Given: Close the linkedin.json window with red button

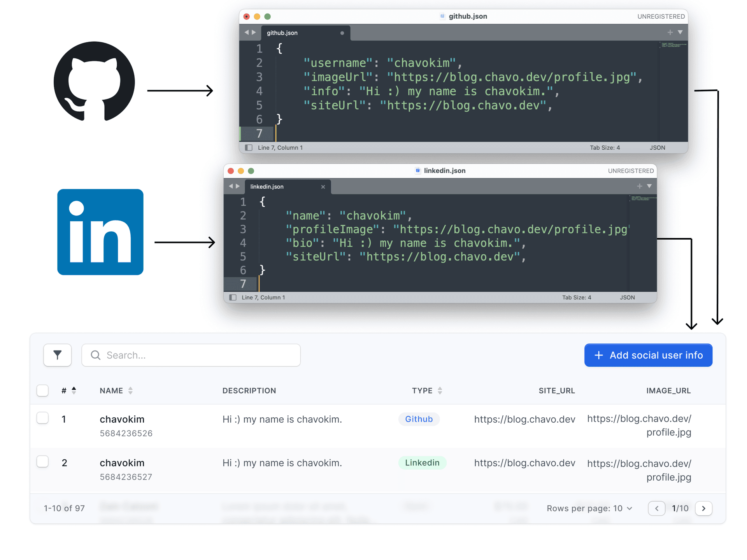Looking at the screenshot, I should click(x=230, y=171).
